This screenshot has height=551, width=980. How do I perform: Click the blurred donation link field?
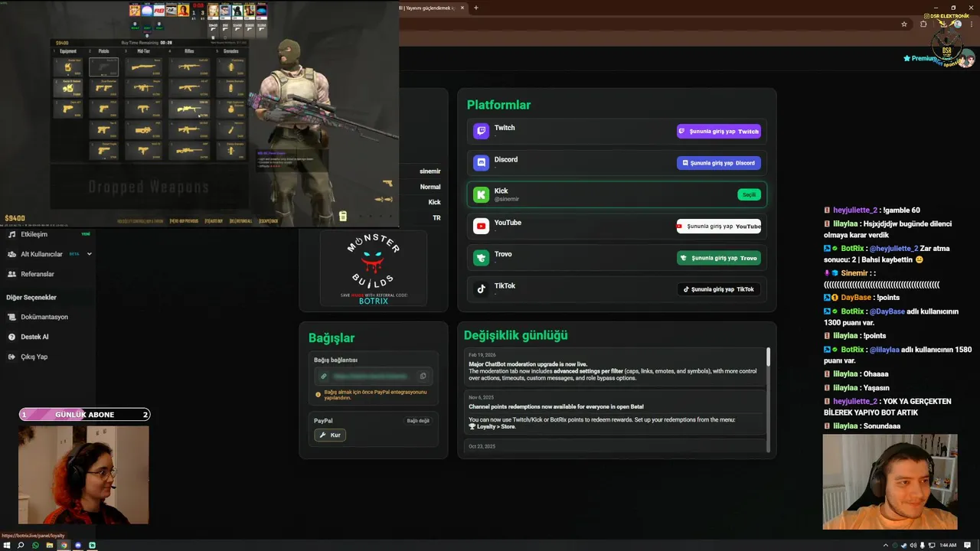(x=373, y=376)
